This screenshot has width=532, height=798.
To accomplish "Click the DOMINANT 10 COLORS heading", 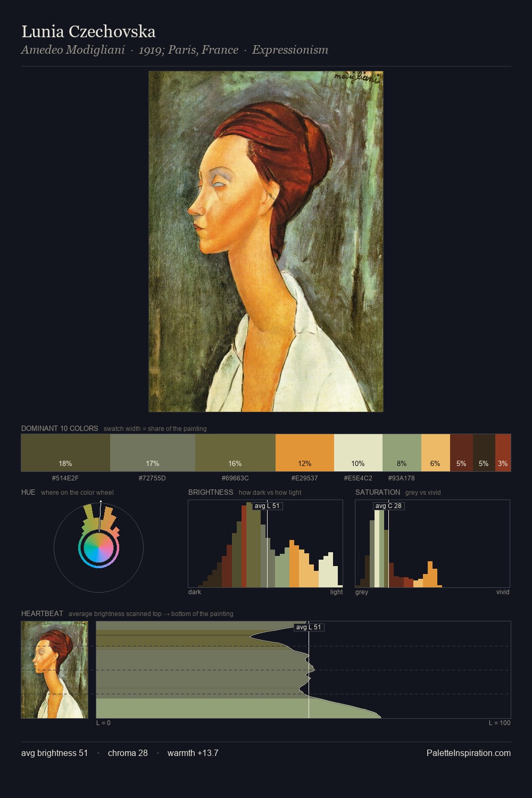I will point(60,428).
